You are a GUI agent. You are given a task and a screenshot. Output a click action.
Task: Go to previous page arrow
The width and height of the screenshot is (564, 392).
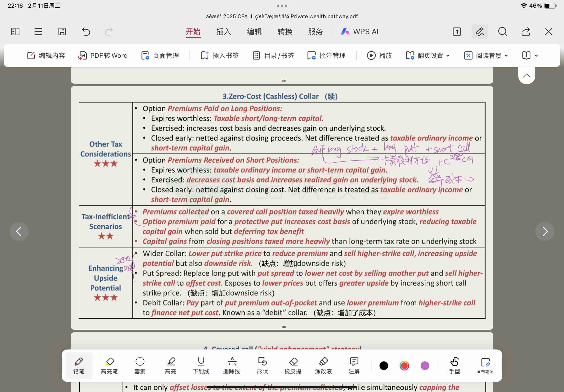(19, 231)
